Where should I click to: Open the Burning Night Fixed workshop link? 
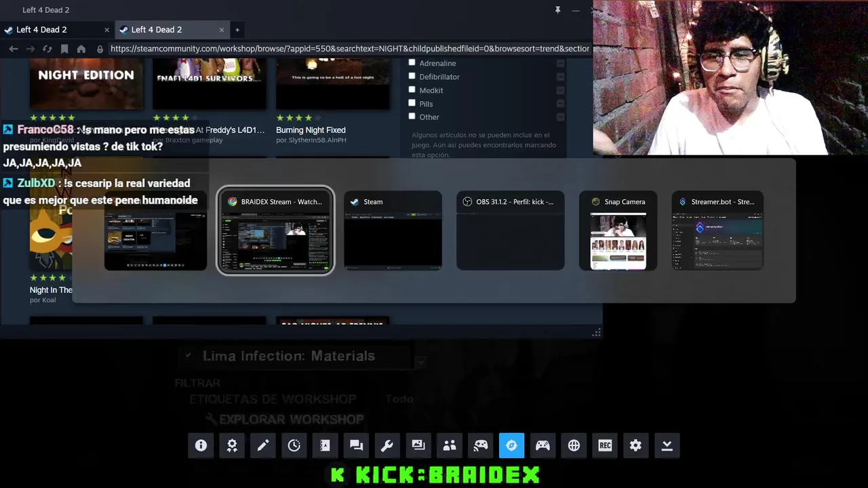(x=311, y=130)
